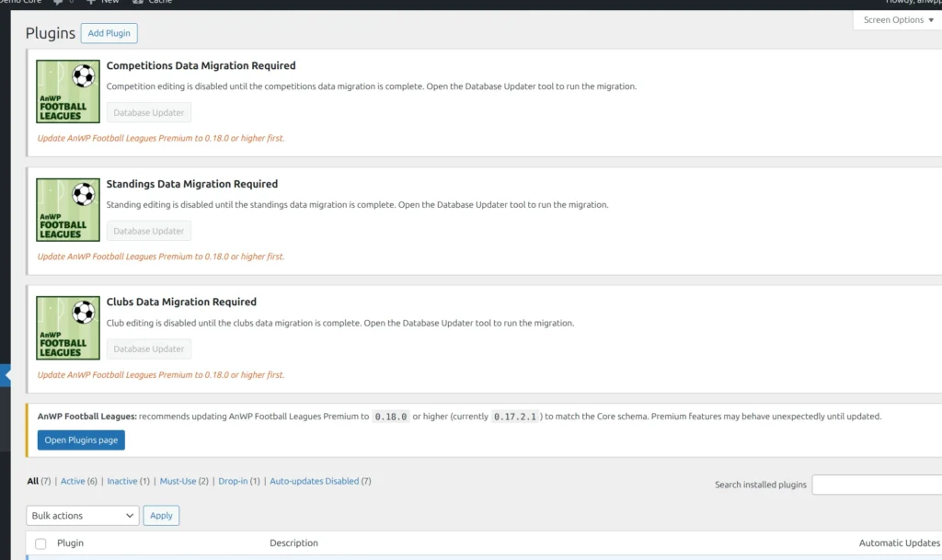Open the Cache item in admin bar
The image size is (942, 560).
click(x=153, y=3)
